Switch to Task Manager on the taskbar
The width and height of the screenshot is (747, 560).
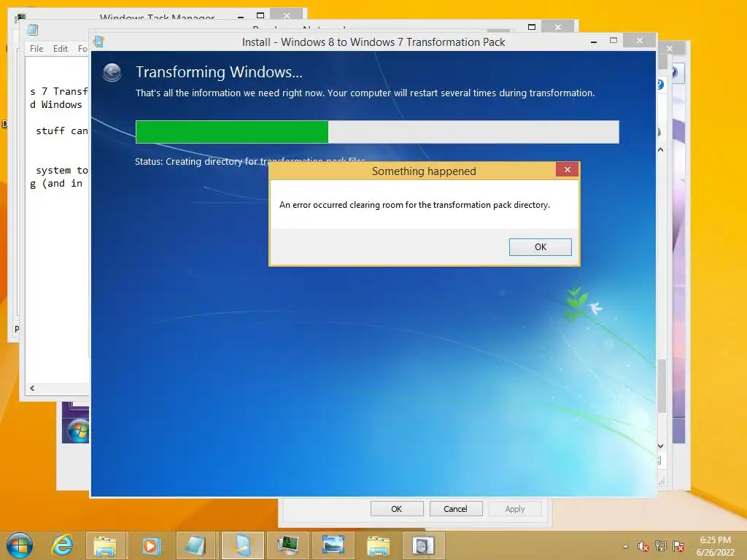coord(287,545)
